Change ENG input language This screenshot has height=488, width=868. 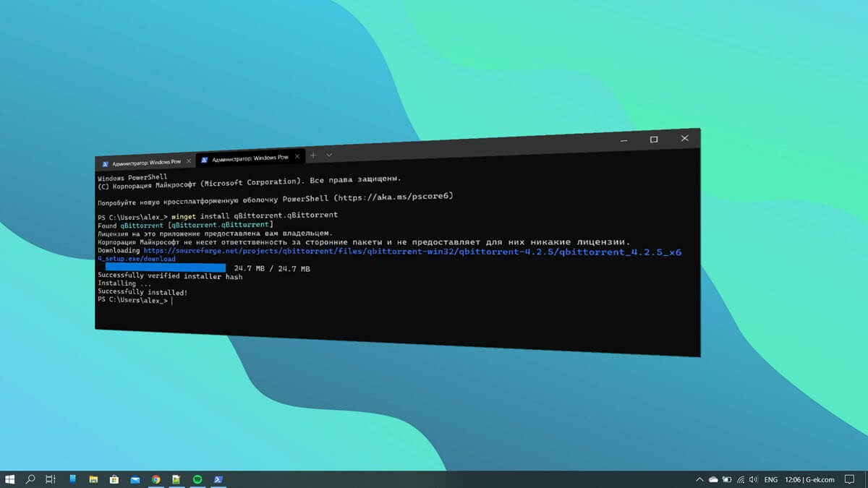point(771,479)
